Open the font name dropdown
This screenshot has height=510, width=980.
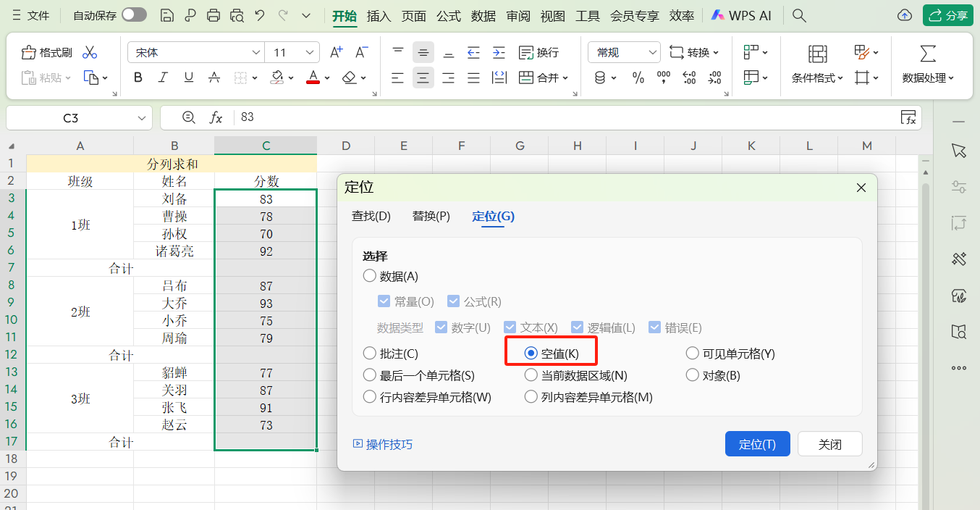255,51
